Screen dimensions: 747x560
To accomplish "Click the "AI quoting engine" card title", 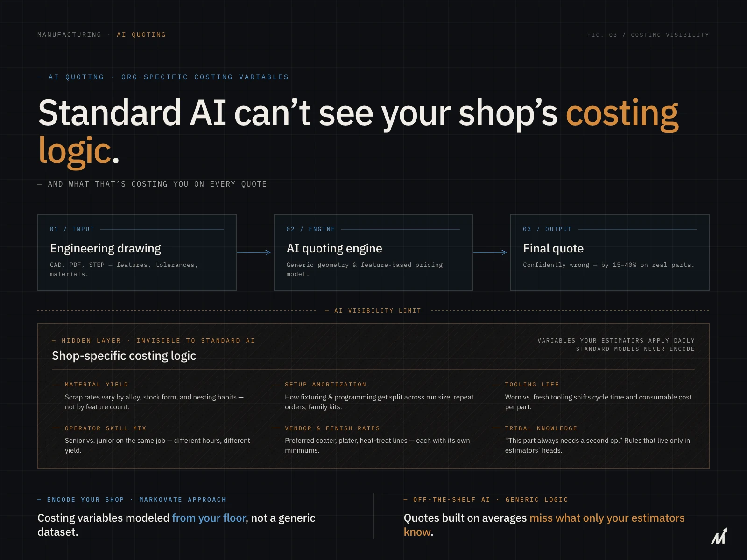I will (334, 248).
